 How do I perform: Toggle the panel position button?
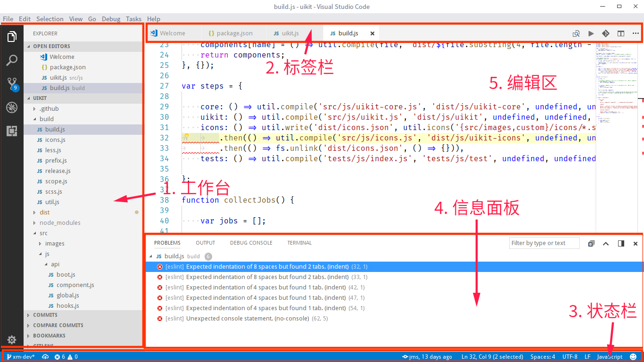621,243
